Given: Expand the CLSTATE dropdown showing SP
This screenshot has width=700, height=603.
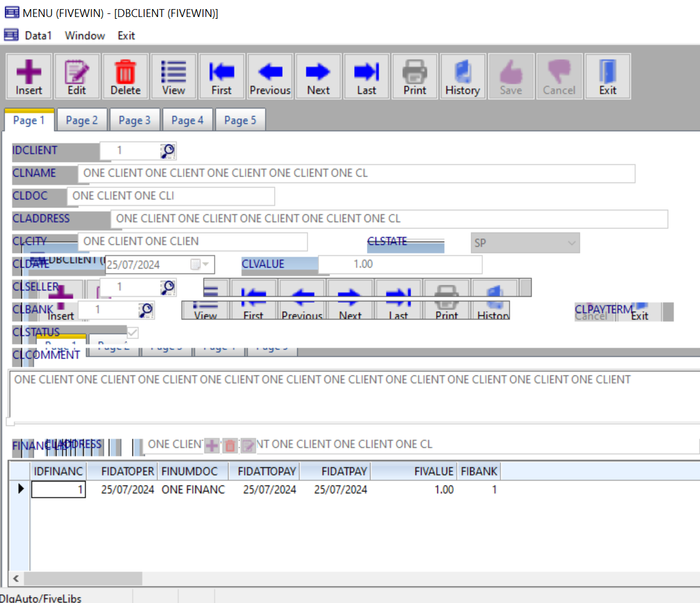Looking at the screenshot, I should [570, 243].
